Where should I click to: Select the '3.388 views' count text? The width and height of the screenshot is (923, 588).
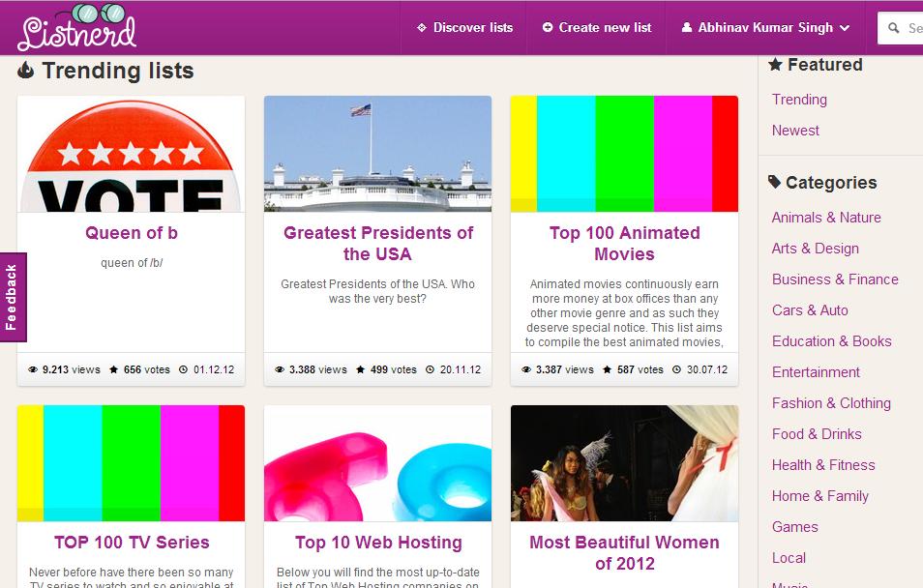click(x=318, y=369)
